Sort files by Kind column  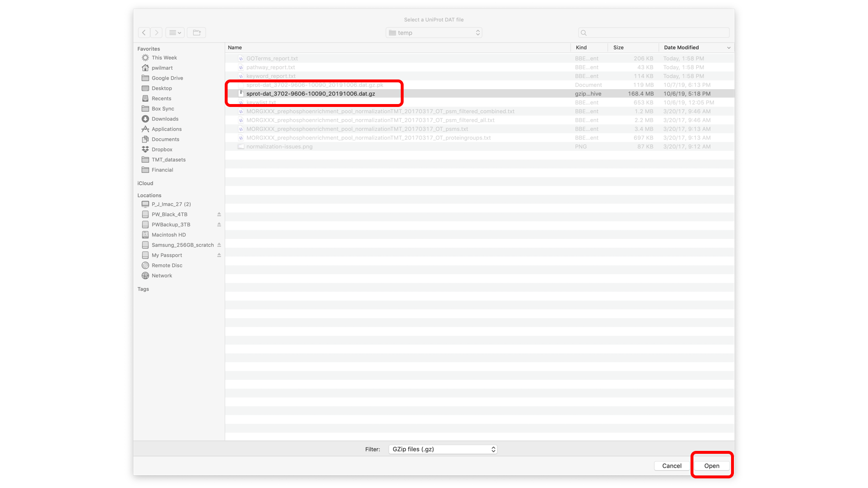[x=589, y=48]
